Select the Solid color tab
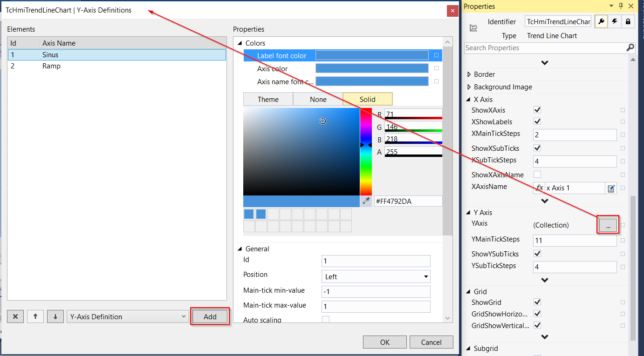Image resolution: width=644 pixels, height=356 pixels. click(368, 99)
